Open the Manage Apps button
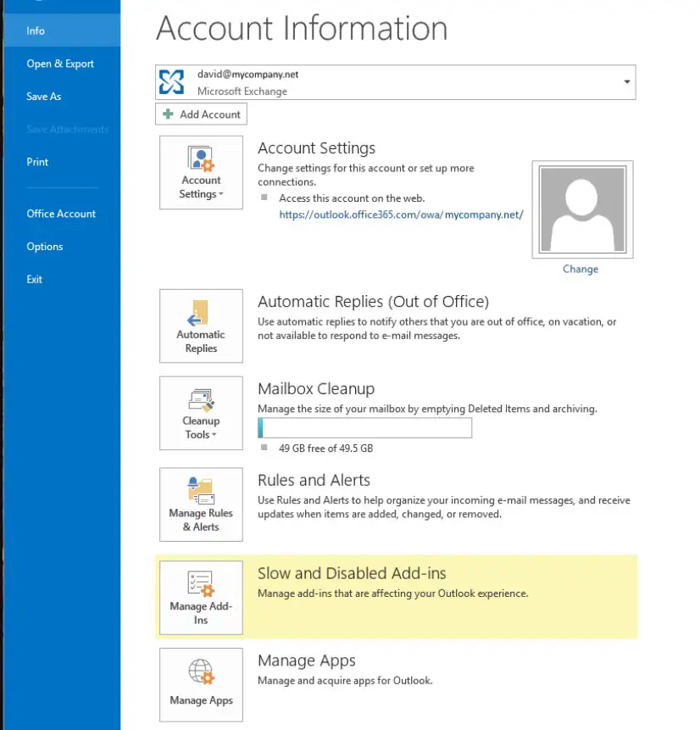This screenshot has width=700, height=730. point(201,685)
